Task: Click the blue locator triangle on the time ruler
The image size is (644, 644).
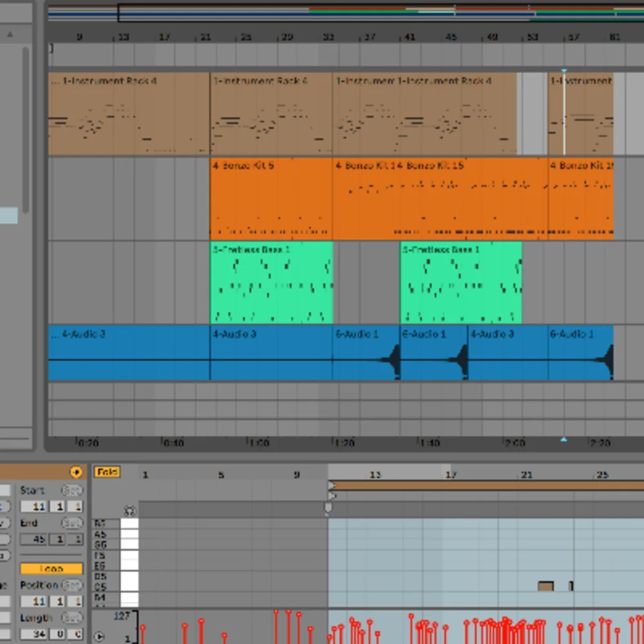Action: pos(564,439)
